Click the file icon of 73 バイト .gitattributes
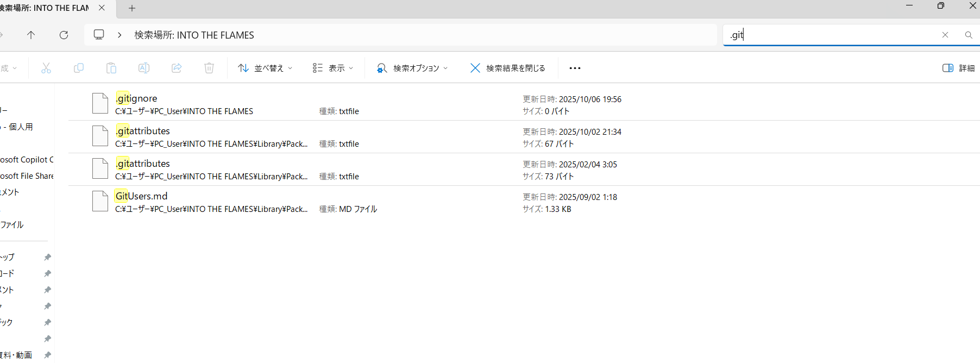This screenshot has width=980, height=363. click(100, 168)
